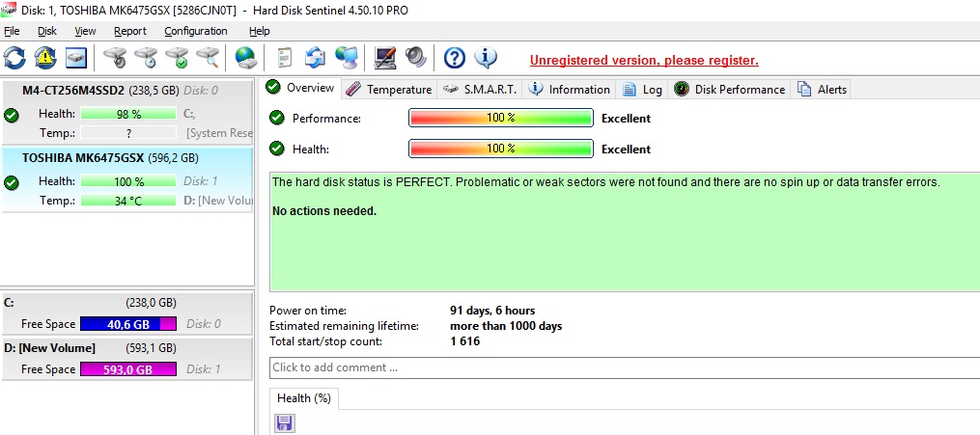Click the monitor with brush configuration icon
Viewport: 980px width, 435px height.
click(385, 58)
